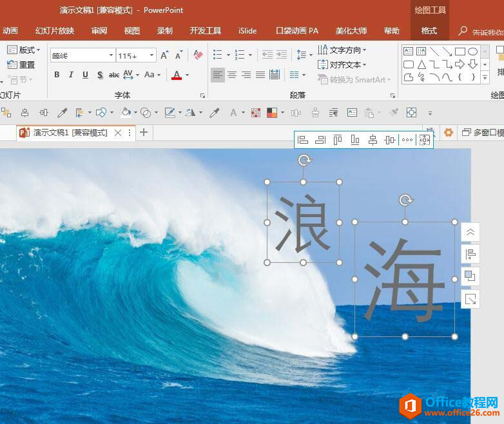Select the Oval shape in the gallery
This screenshot has width=504, height=424.
473,52
